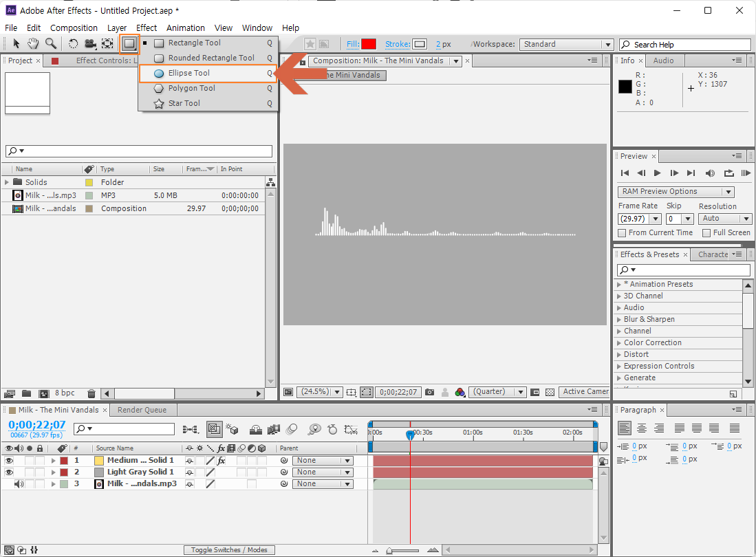Open the Fill options link
This screenshot has width=756, height=557.
(352, 44)
